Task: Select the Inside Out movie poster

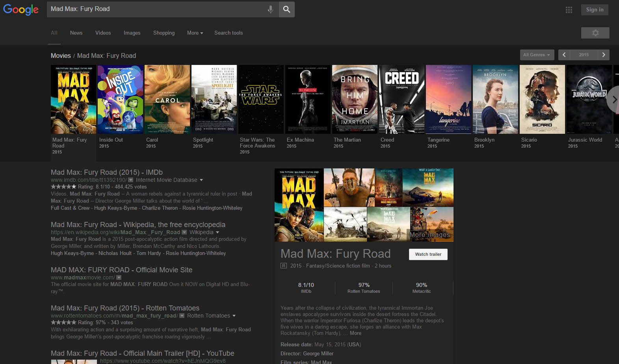Action: tap(120, 99)
